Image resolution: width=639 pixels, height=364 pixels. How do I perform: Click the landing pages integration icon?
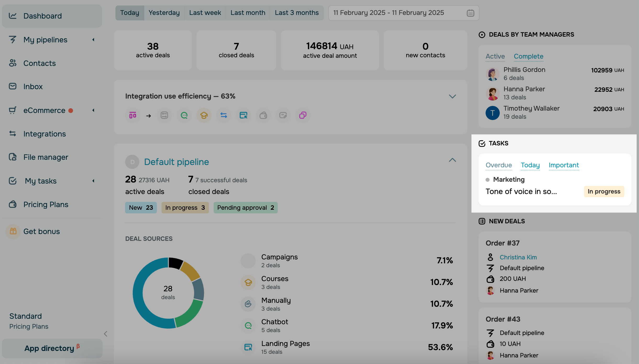point(243,115)
